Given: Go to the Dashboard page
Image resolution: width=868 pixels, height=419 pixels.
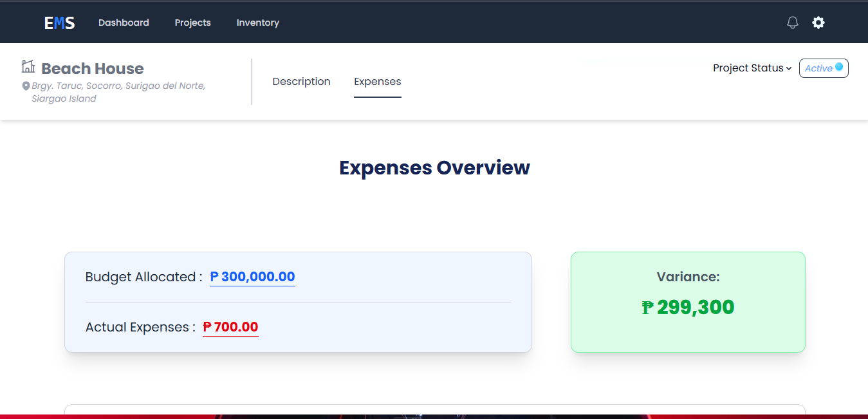Looking at the screenshot, I should (124, 23).
